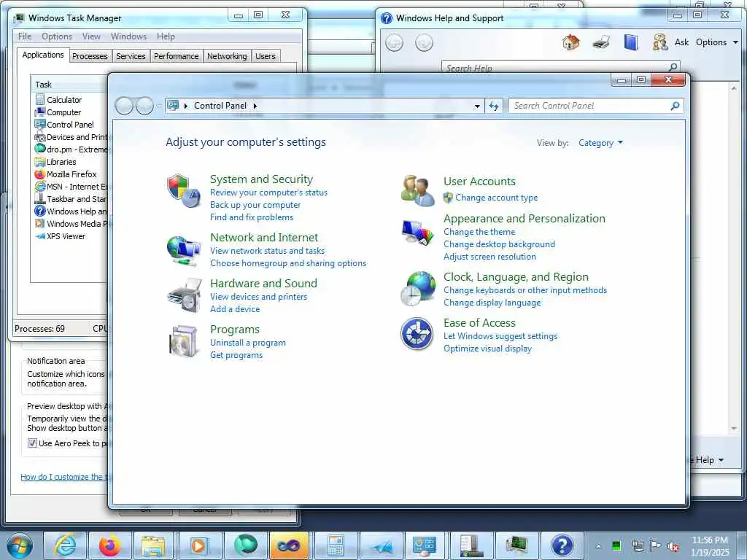Click Action Center flag in tray
Viewport: 747px width, 560px height.
655,546
